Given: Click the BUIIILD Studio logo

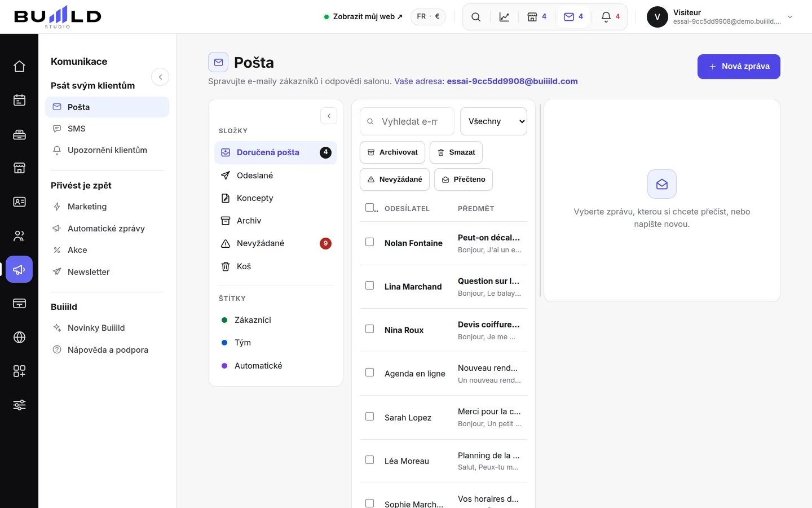Looking at the screenshot, I should point(58,17).
